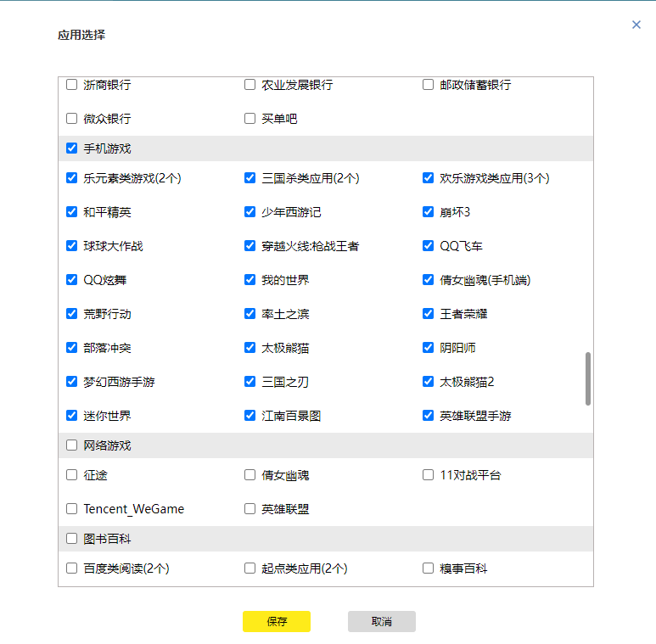Screen dimensions: 656x644
Task: Toggle off the 阴阳师 checkbox
Action: (x=428, y=348)
